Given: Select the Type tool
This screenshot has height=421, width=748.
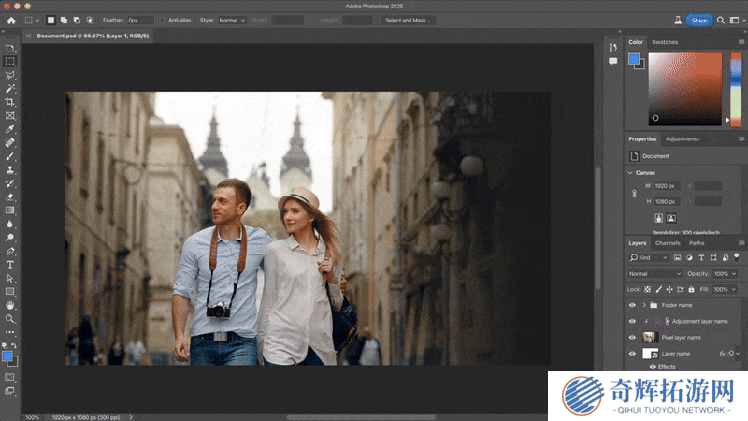Looking at the screenshot, I should pyautogui.click(x=10, y=264).
